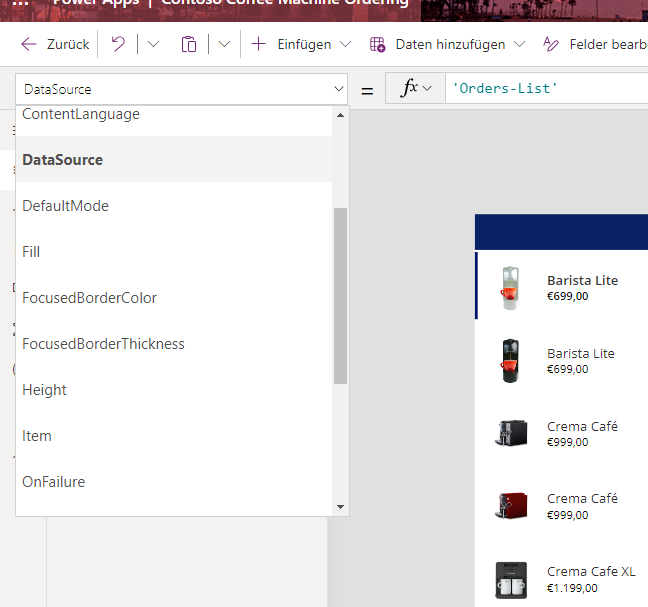Click the €1.199,00 price text
Screen dimensions: 648x607
click(x=572, y=588)
